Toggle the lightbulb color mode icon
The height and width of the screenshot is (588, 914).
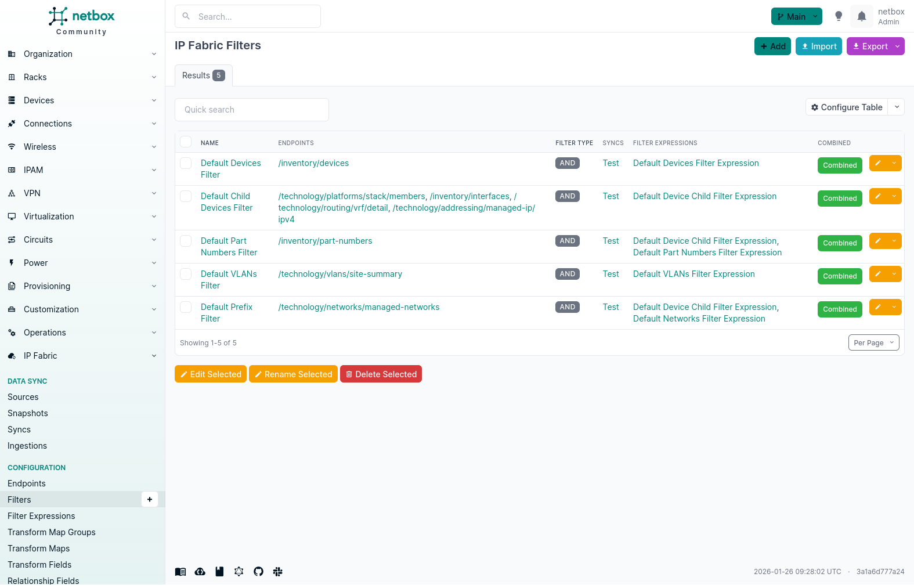(839, 16)
